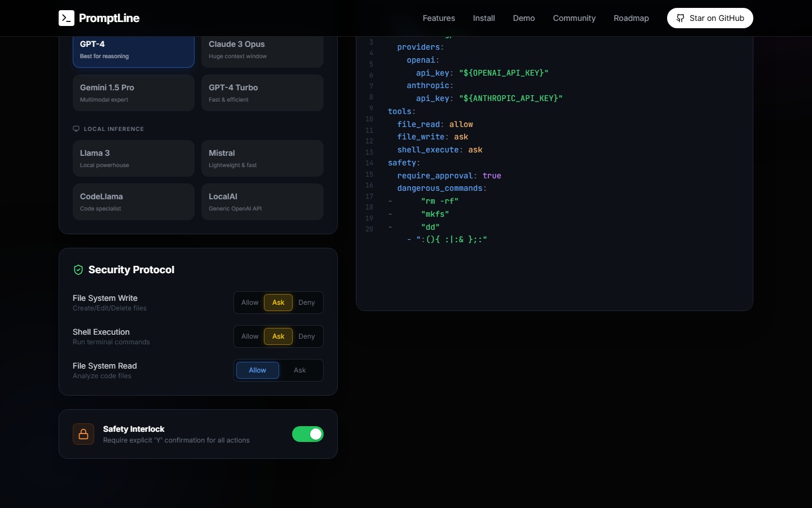Screen dimensions: 812x508
Task: Click the shell_execute line in config
Action: click(440, 150)
